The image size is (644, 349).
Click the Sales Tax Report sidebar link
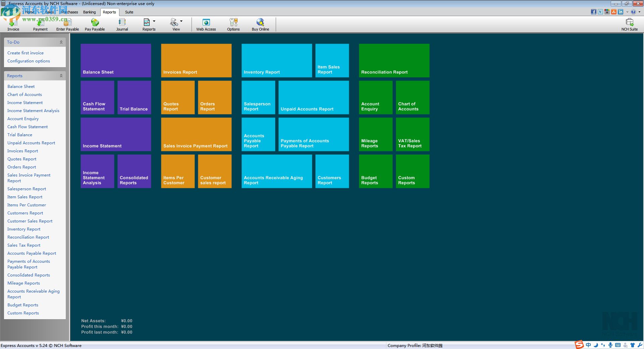coord(24,245)
